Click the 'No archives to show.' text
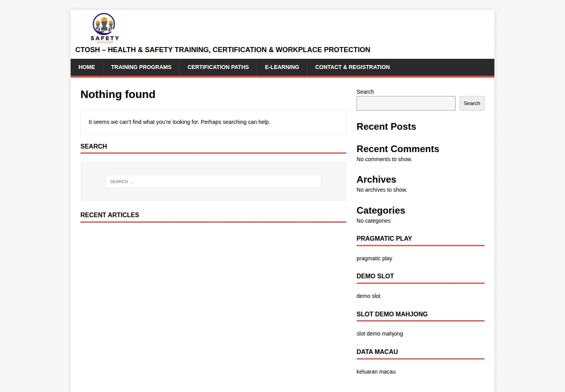The image size is (565, 392). click(382, 190)
